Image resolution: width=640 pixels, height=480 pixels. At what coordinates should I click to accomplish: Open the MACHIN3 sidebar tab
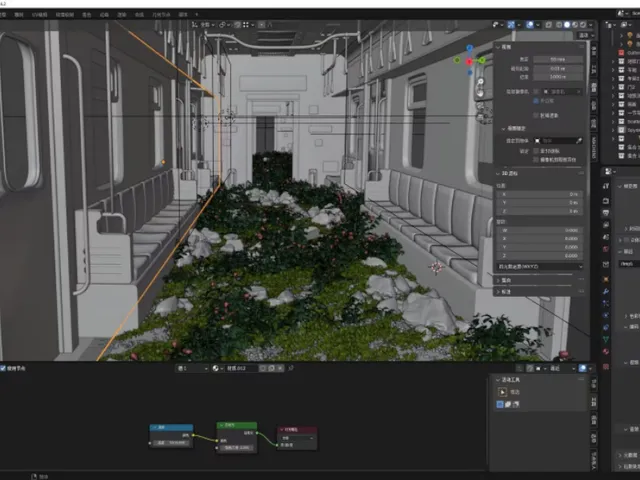coord(594,149)
